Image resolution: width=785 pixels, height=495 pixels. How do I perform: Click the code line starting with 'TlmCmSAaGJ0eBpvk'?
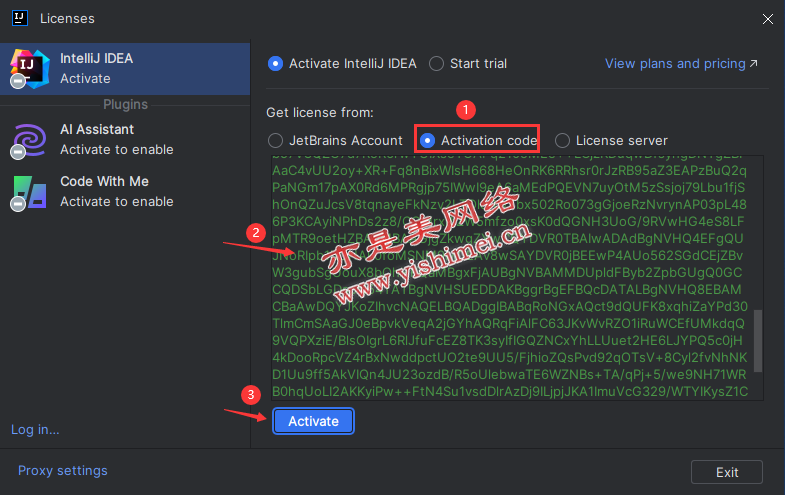pos(508,323)
